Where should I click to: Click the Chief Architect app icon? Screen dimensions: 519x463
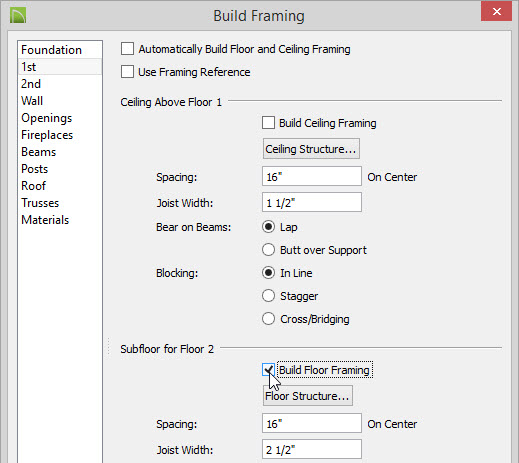point(18,16)
